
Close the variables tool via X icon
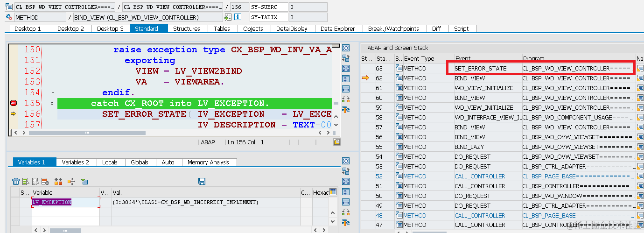346,161
